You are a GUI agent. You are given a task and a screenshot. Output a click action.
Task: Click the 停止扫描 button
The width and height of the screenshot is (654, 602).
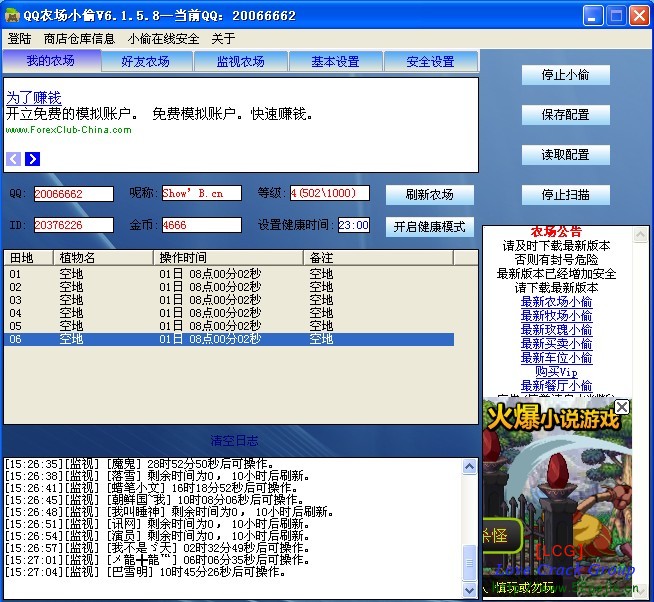pos(566,195)
